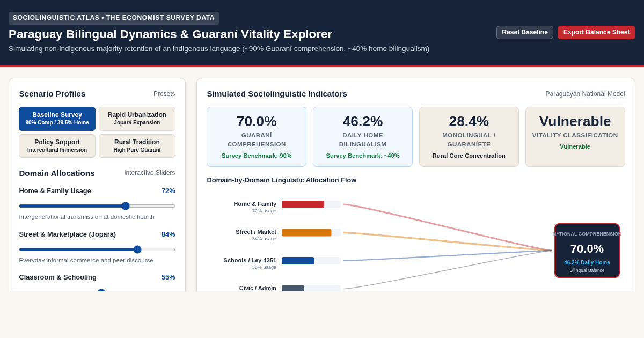Click the Survey Benchmark: 90% text
Image resolution: width=644 pixels, height=338 pixels.
(x=257, y=156)
